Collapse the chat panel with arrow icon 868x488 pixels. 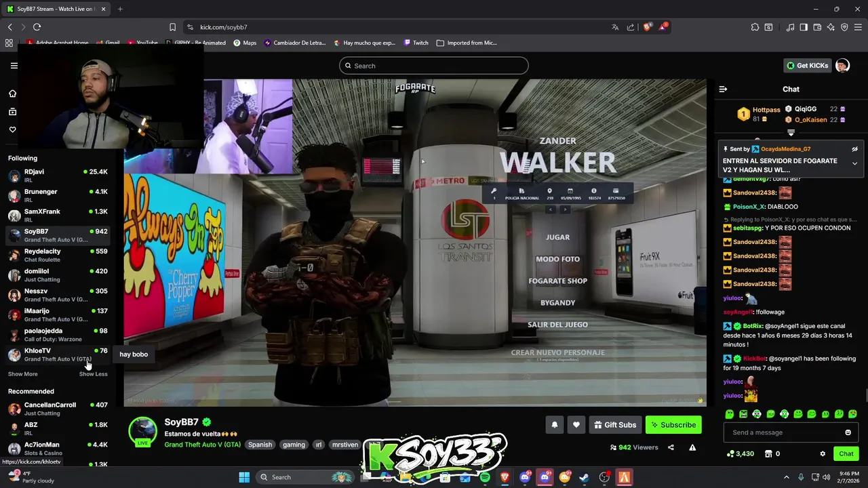click(x=723, y=89)
